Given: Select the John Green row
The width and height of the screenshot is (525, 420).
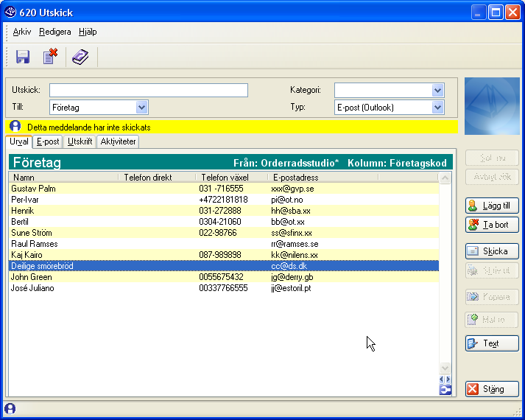Looking at the screenshot, I should [x=224, y=277].
